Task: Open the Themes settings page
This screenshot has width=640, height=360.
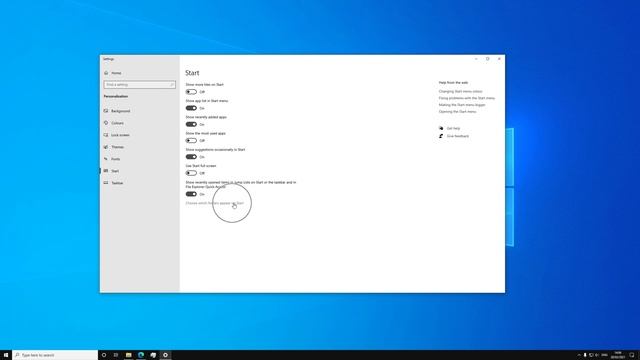Action: click(117, 147)
